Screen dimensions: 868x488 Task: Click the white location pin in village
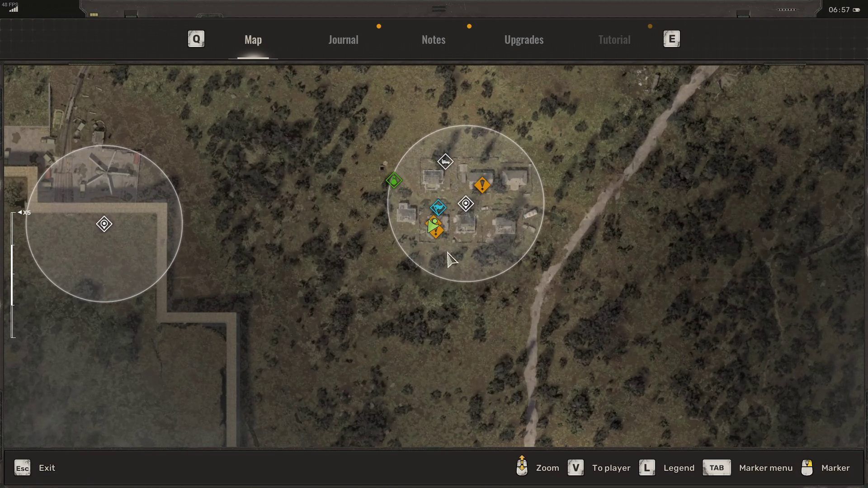pos(466,204)
